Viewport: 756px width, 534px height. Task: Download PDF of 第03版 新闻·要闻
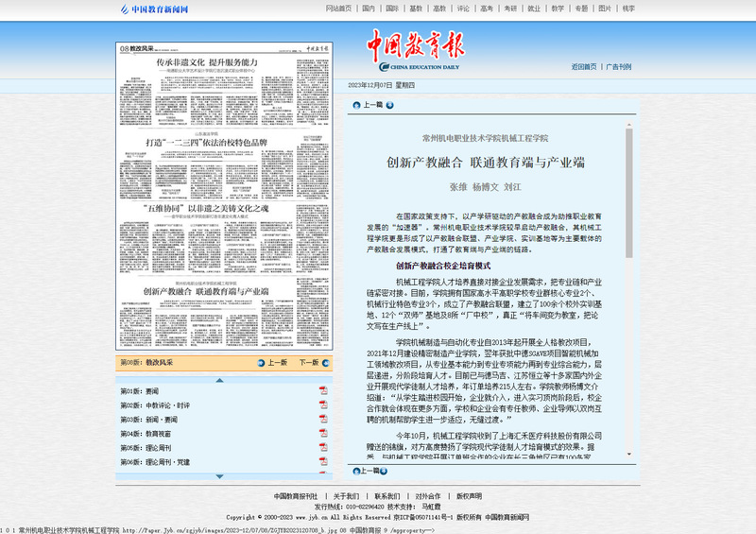pos(322,419)
